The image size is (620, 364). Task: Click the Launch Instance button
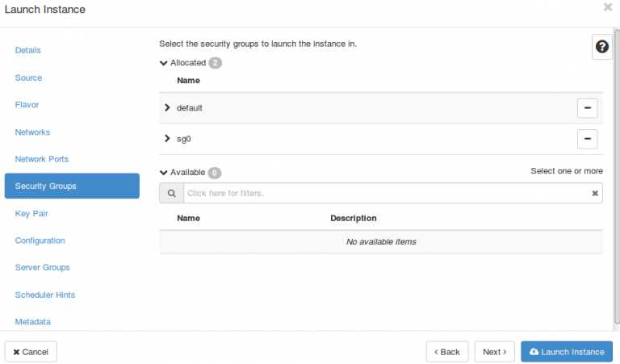(566, 352)
